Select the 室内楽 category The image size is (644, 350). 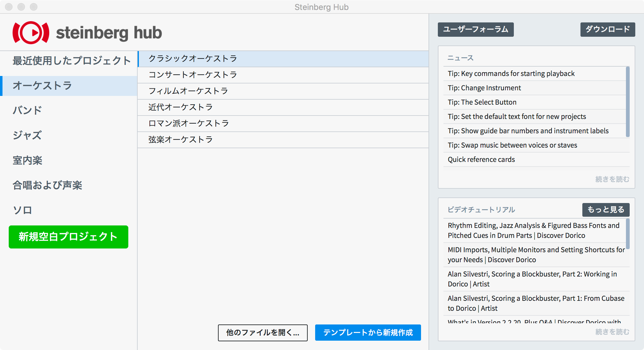click(x=69, y=160)
